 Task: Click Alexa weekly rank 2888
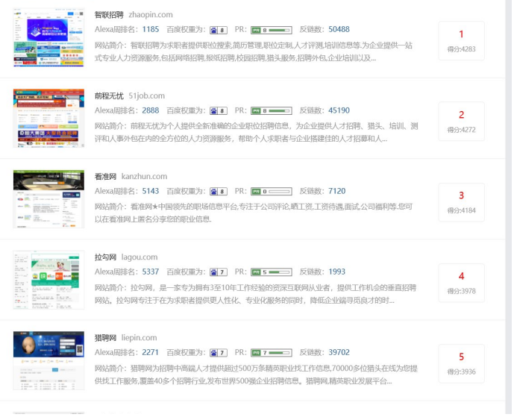151,110
